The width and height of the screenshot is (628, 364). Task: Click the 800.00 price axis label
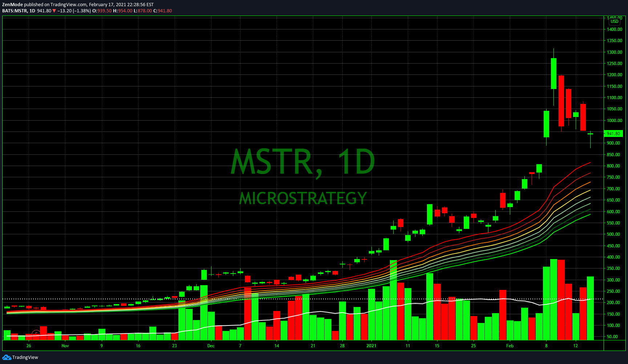click(x=613, y=166)
